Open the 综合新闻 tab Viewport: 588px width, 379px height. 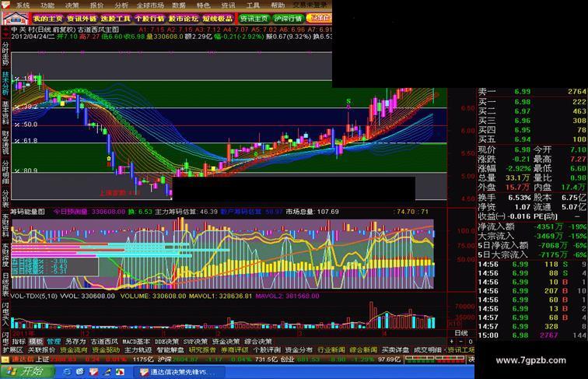[x=363, y=350]
